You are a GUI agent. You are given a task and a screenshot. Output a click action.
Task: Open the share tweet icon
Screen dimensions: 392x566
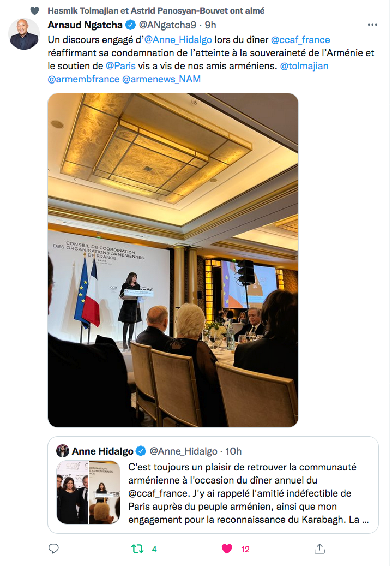pyautogui.click(x=319, y=548)
